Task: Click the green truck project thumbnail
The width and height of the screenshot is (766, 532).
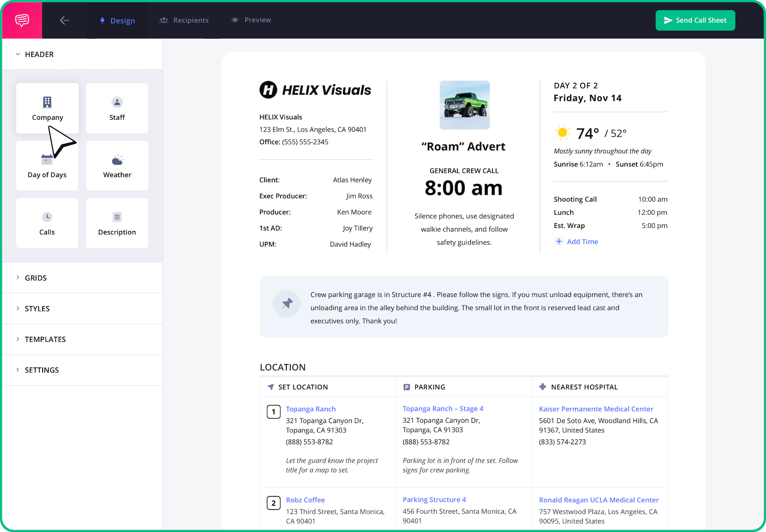Action: (x=464, y=105)
